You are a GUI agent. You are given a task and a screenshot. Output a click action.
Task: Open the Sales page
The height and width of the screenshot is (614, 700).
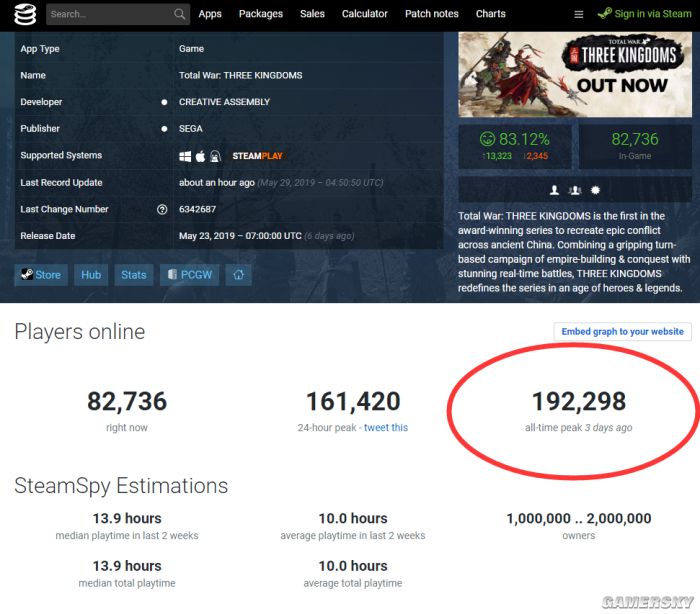[x=312, y=14]
